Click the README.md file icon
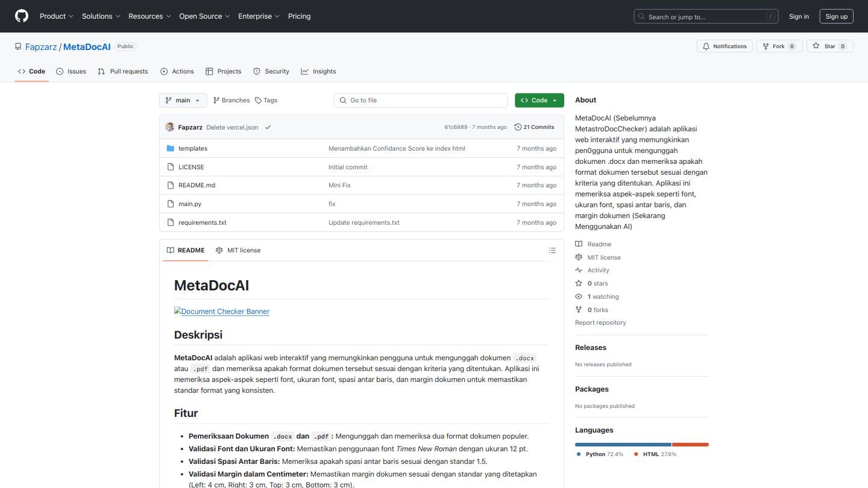This screenshot has width=868, height=488. (x=171, y=185)
